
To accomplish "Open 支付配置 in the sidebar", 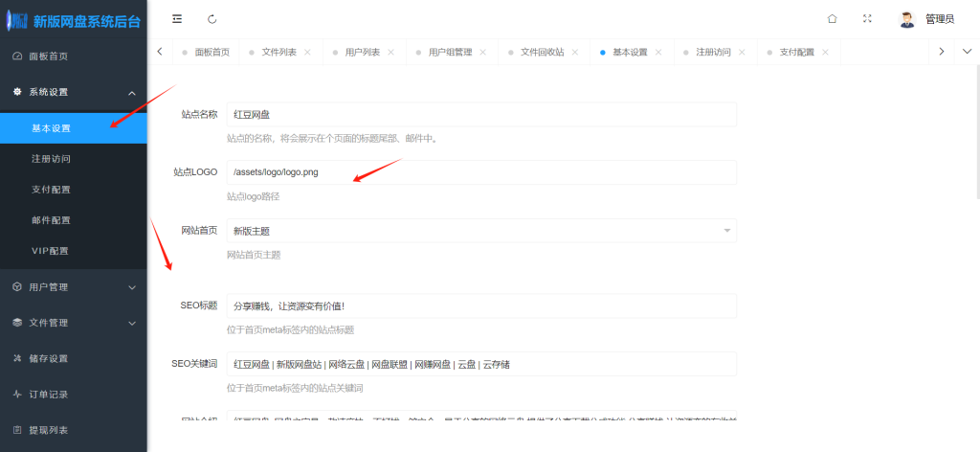I will [73, 190].
